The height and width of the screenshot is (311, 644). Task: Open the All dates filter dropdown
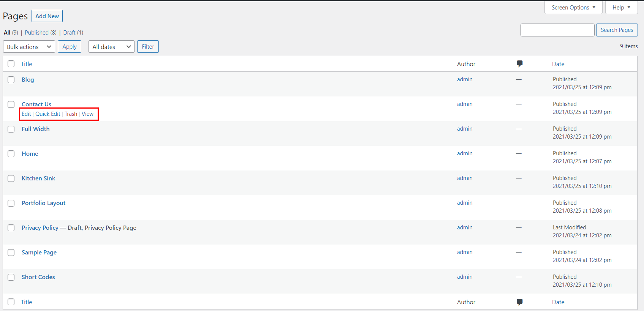click(x=111, y=47)
